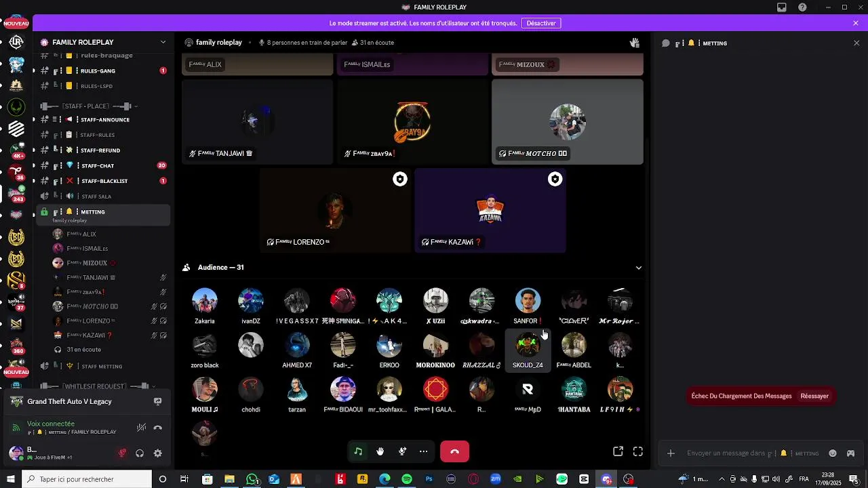Screen dimensions: 868x488
Task: Open the soundboard music note button
Action: (x=358, y=451)
